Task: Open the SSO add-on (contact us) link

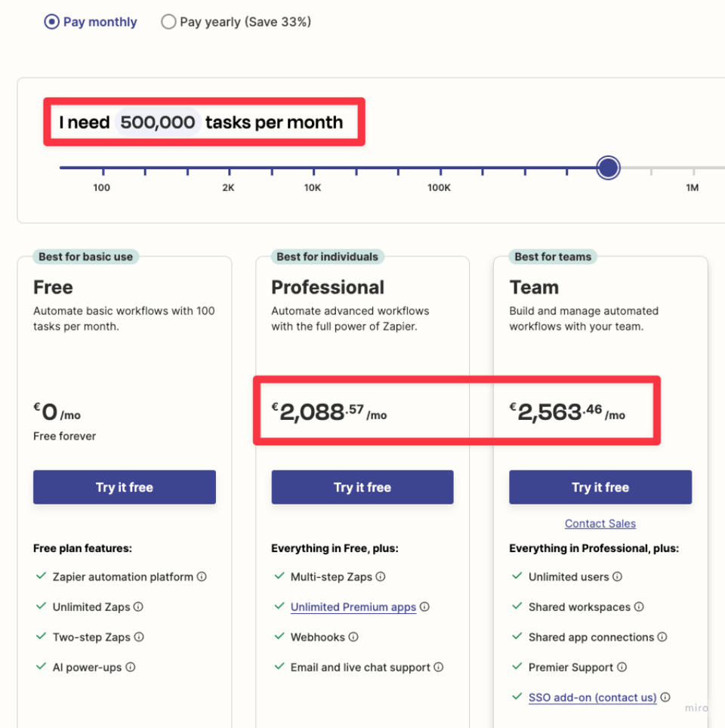Action: (592, 697)
